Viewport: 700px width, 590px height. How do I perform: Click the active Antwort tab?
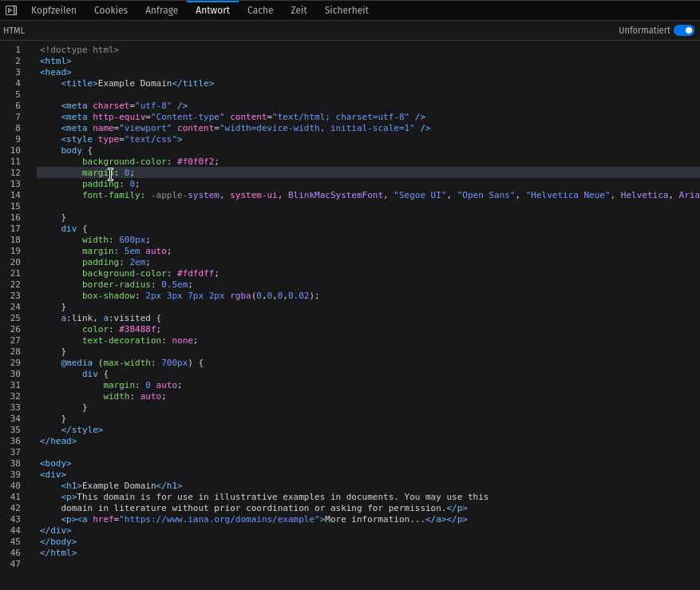click(x=212, y=10)
